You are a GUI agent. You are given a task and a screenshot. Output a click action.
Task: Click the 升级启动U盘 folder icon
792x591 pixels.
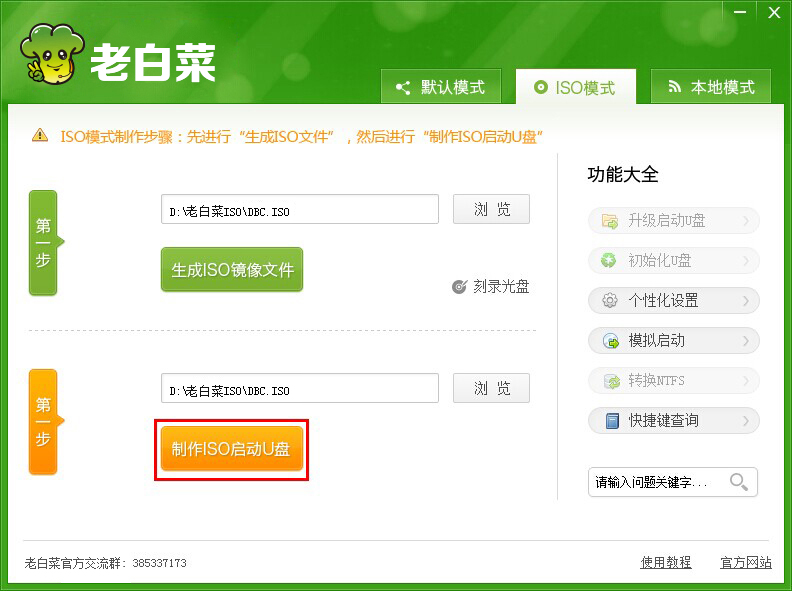click(610, 221)
